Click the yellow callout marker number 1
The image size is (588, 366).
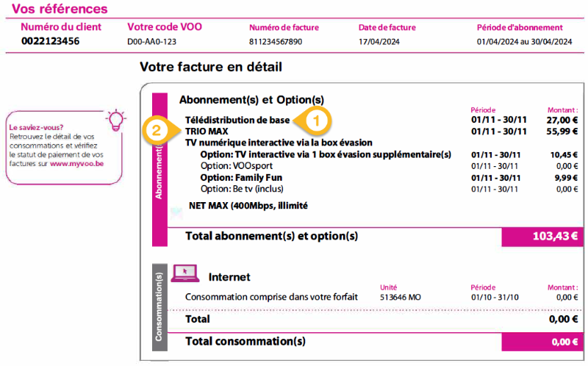[x=317, y=118]
